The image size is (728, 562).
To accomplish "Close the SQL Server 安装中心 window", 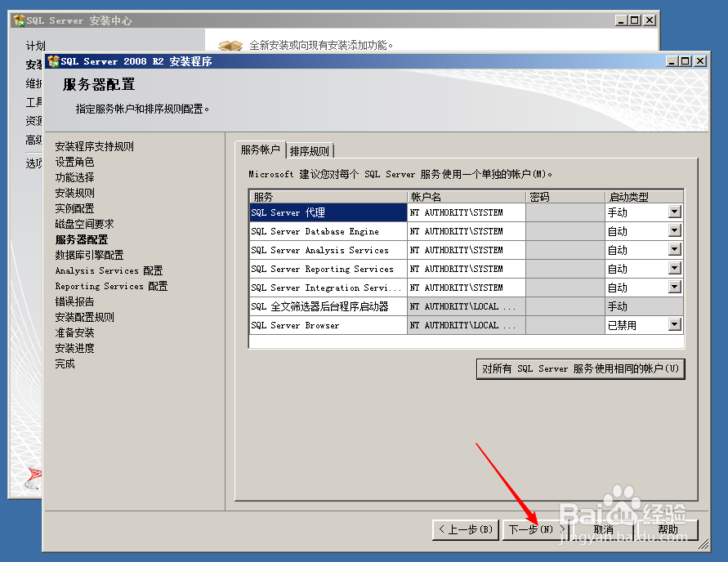I will click(x=650, y=20).
